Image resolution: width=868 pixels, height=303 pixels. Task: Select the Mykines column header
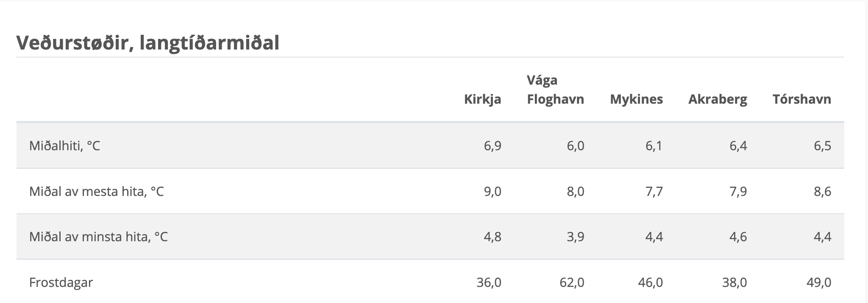tap(636, 99)
